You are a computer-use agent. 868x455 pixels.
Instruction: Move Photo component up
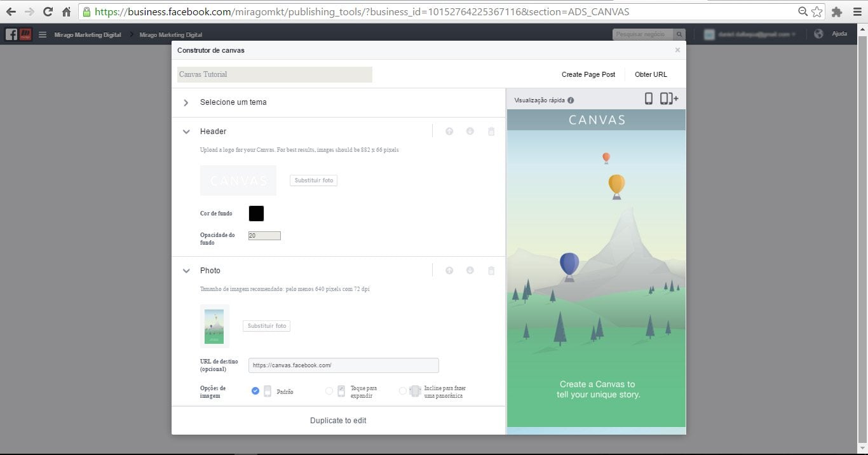[x=449, y=271]
